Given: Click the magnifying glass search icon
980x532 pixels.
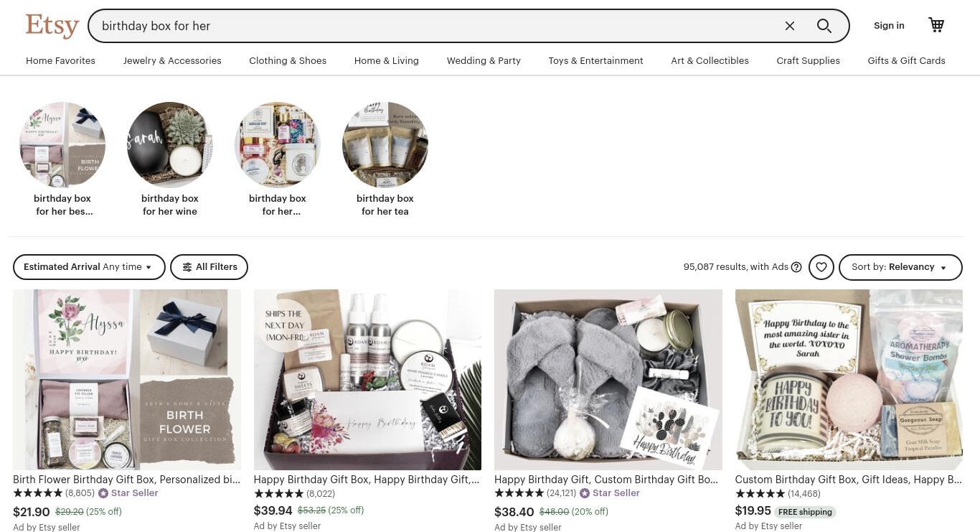Looking at the screenshot, I should [824, 26].
